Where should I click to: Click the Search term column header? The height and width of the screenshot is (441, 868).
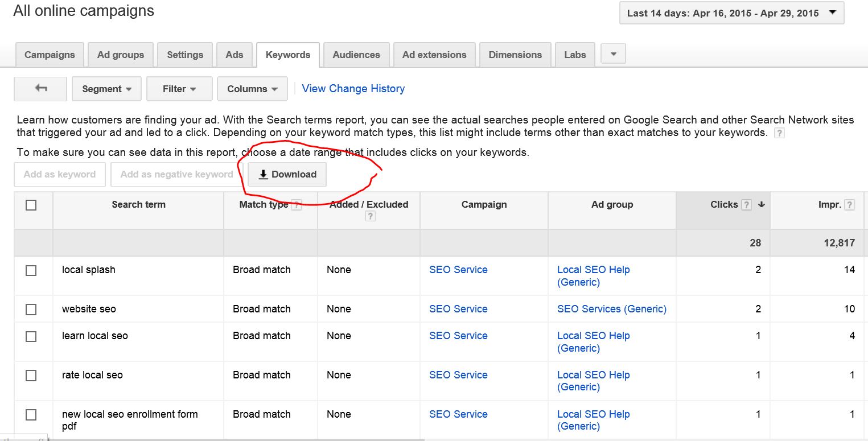(138, 205)
